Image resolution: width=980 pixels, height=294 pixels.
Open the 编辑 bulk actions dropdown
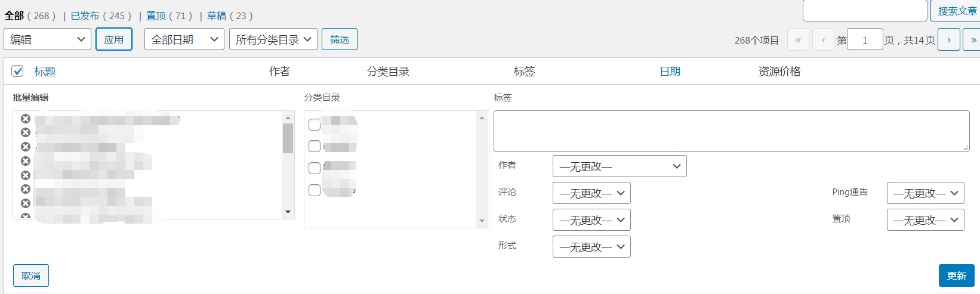pyautogui.click(x=48, y=39)
